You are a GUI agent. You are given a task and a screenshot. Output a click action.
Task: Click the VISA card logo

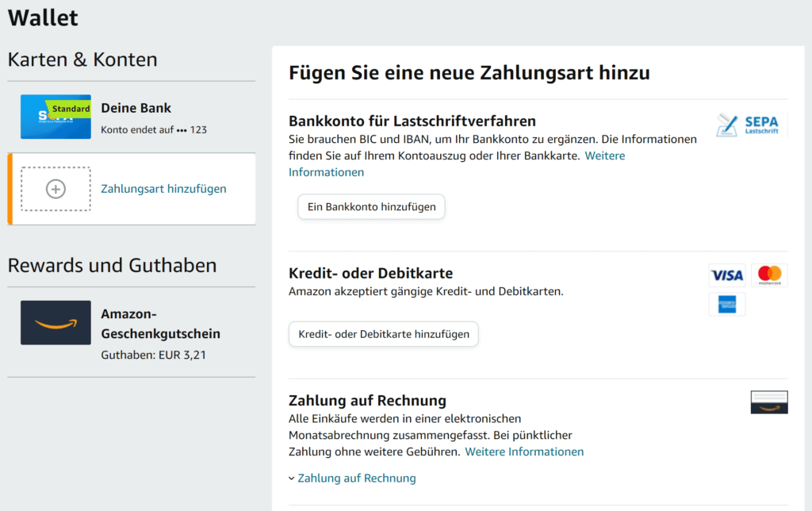point(727,275)
